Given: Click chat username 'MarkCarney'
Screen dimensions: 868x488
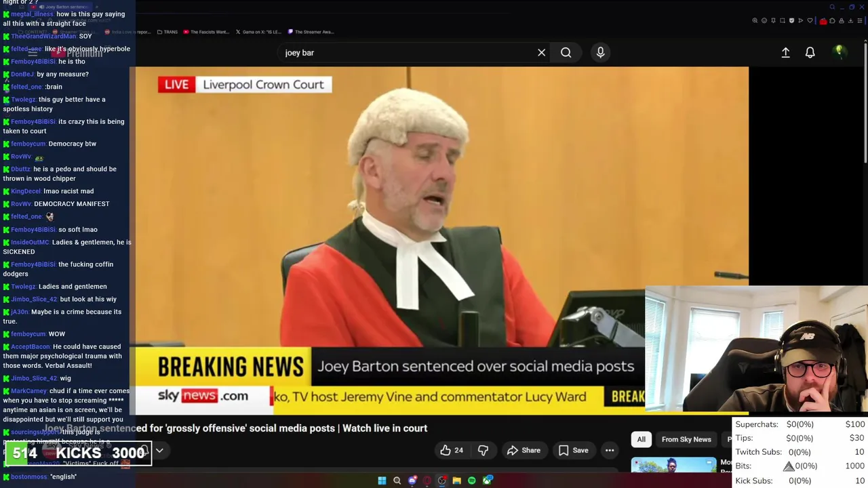Looking at the screenshot, I should coord(29,391).
